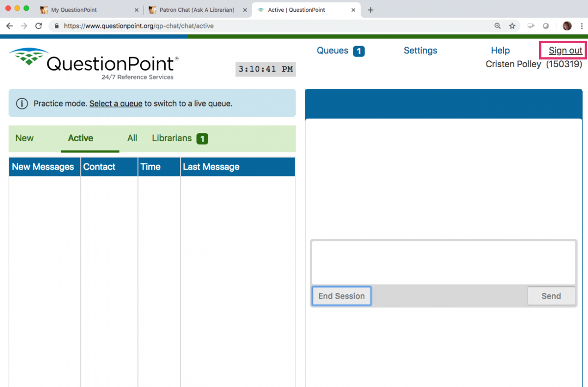Open the Chrome profile avatar
Viewport: 588px width, 387px height.
tap(567, 26)
